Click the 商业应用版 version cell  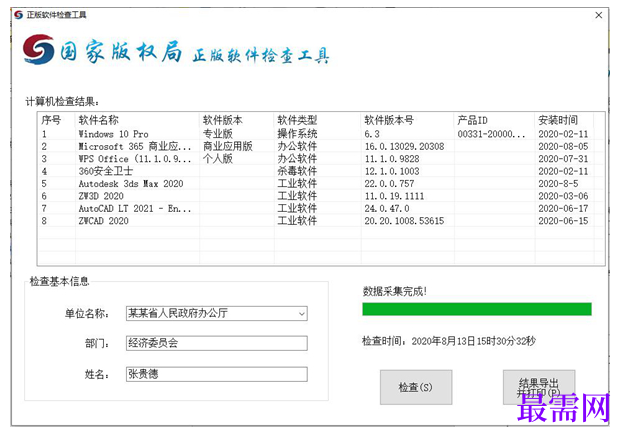(x=227, y=146)
